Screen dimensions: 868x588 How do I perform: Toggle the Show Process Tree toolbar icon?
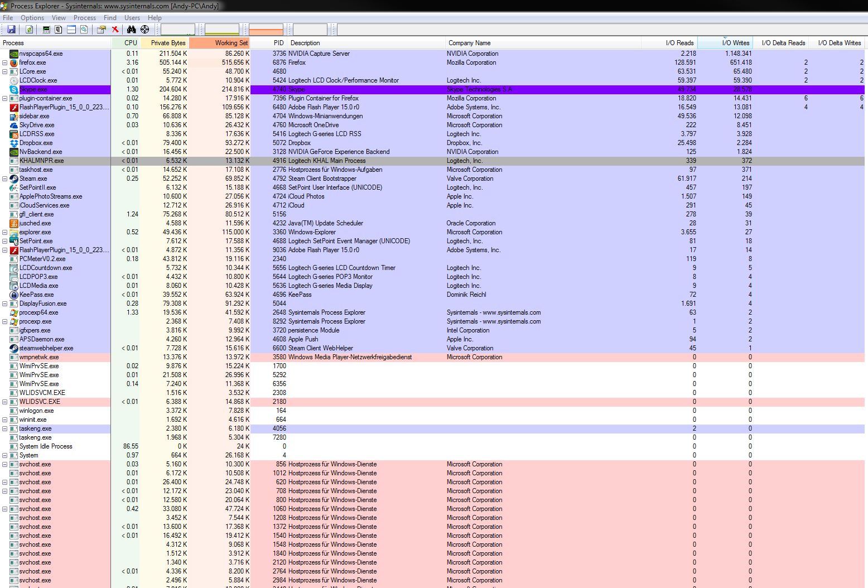[x=59, y=30]
